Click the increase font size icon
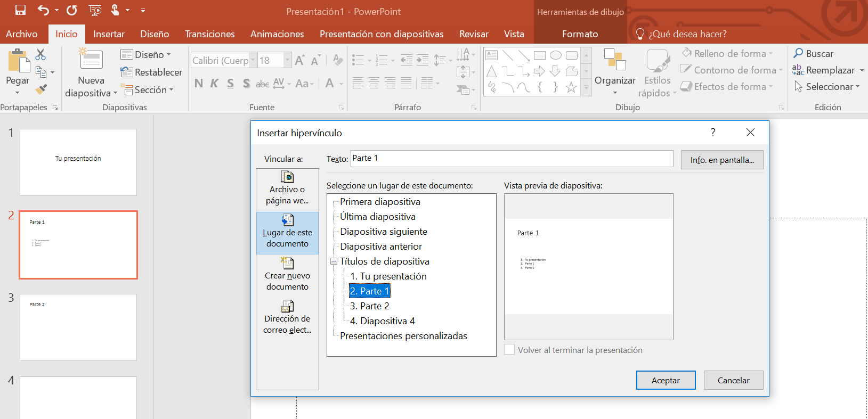868x419 pixels. pyautogui.click(x=300, y=60)
